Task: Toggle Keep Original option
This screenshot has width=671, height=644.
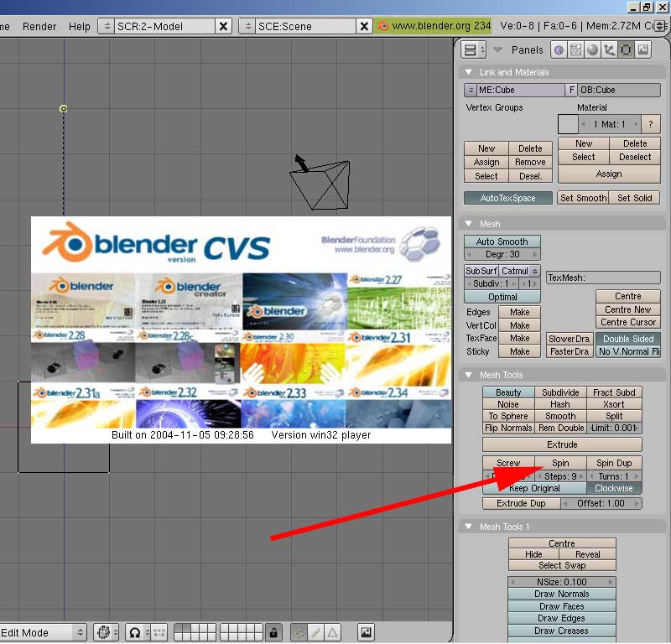Action: (x=534, y=488)
